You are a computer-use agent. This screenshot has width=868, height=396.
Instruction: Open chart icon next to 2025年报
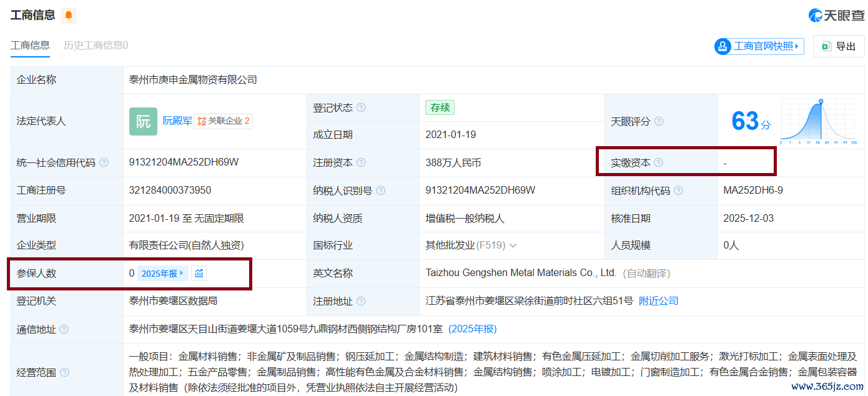199,273
